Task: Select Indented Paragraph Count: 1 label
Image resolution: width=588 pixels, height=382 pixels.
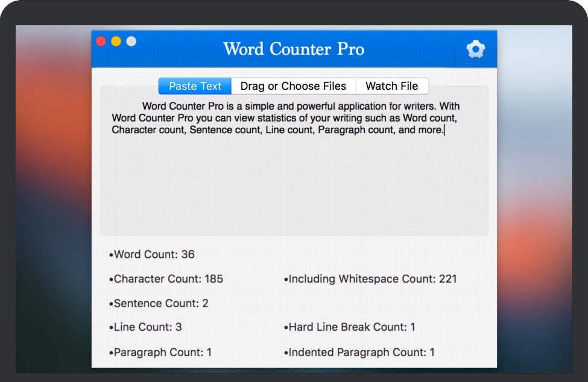Action: [361, 352]
